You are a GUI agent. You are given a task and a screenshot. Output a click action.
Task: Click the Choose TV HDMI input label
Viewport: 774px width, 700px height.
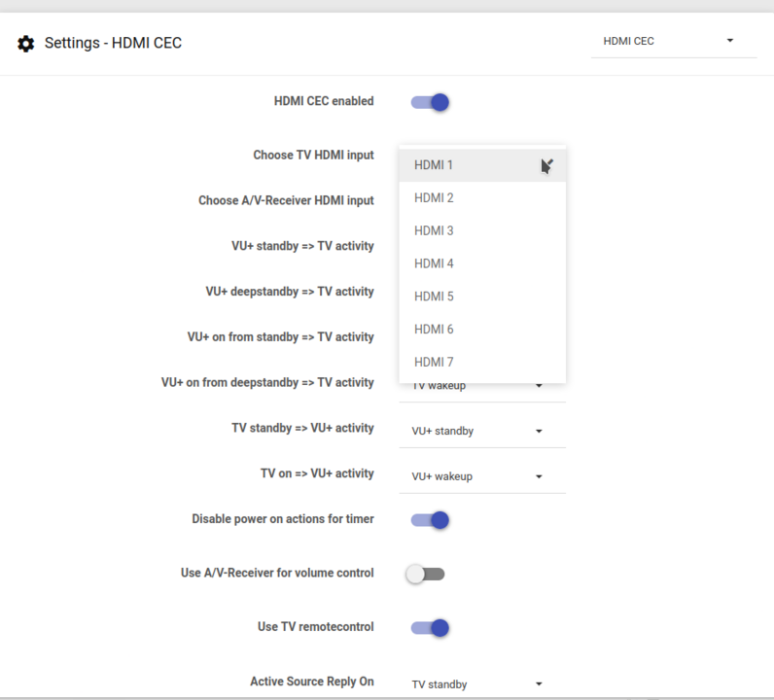[x=313, y=156]
